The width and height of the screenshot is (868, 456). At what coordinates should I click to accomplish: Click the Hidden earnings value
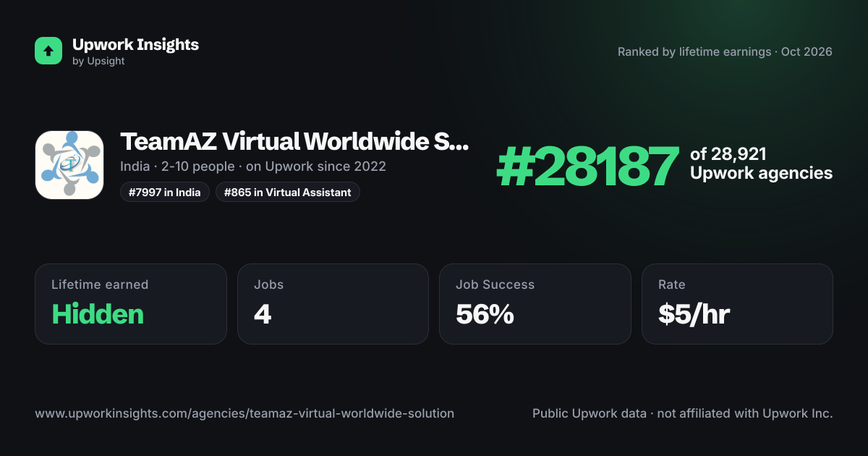tap(98, 314)
